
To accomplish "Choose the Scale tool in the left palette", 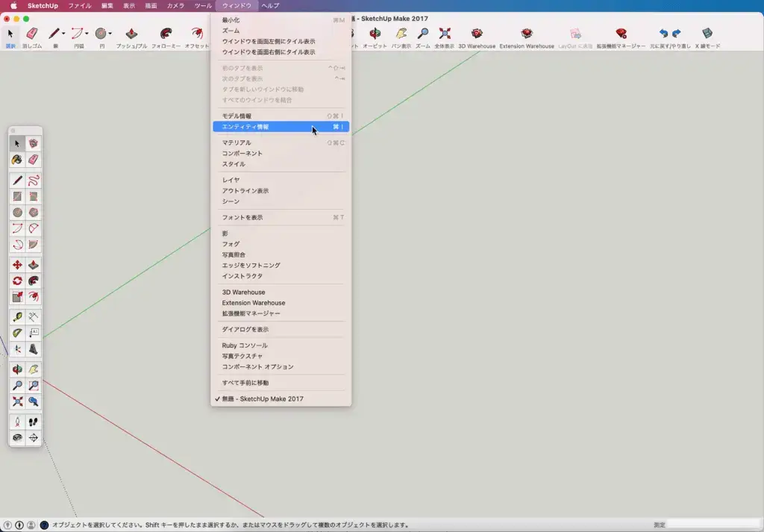I will click(17, 297).
